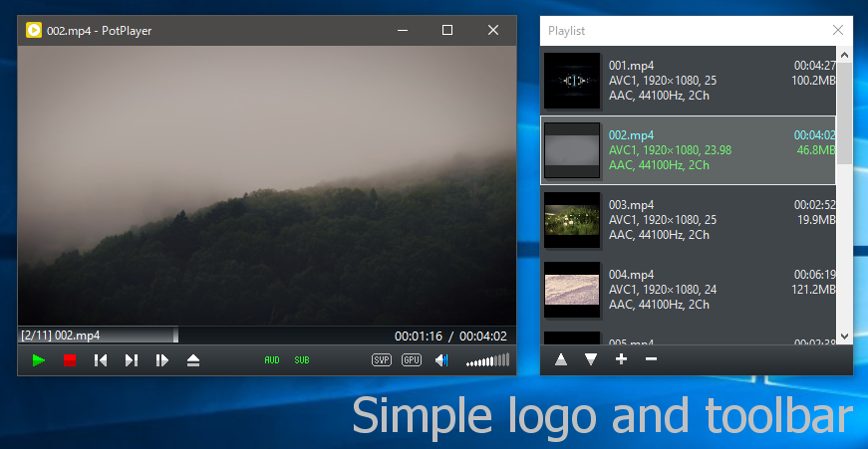The height and width of the screenshot is (449, 868).
Task: Click the 004.mp4 thumbnail
Action: (x=572, y=290)
